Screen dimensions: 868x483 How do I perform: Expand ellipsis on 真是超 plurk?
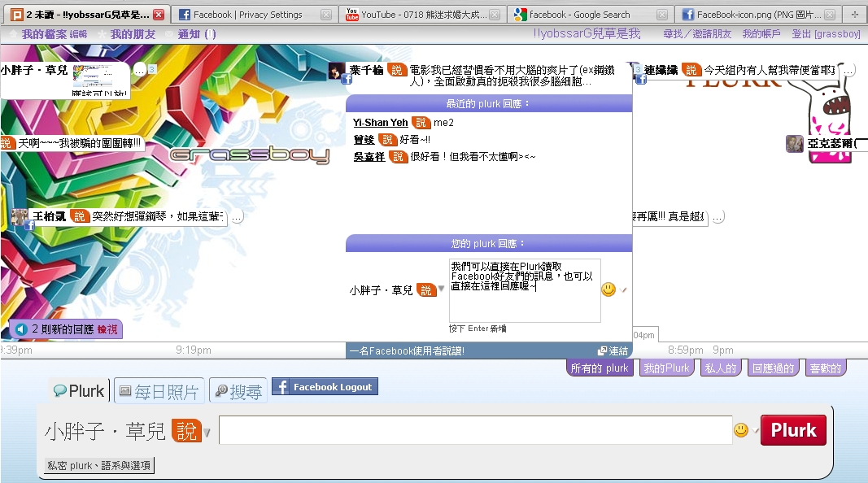click(x=718, y=217)
